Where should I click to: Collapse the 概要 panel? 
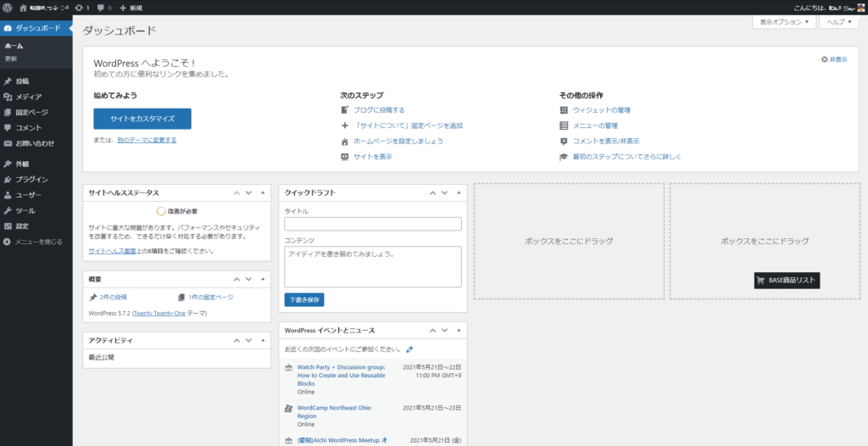[x=263, y=279]
